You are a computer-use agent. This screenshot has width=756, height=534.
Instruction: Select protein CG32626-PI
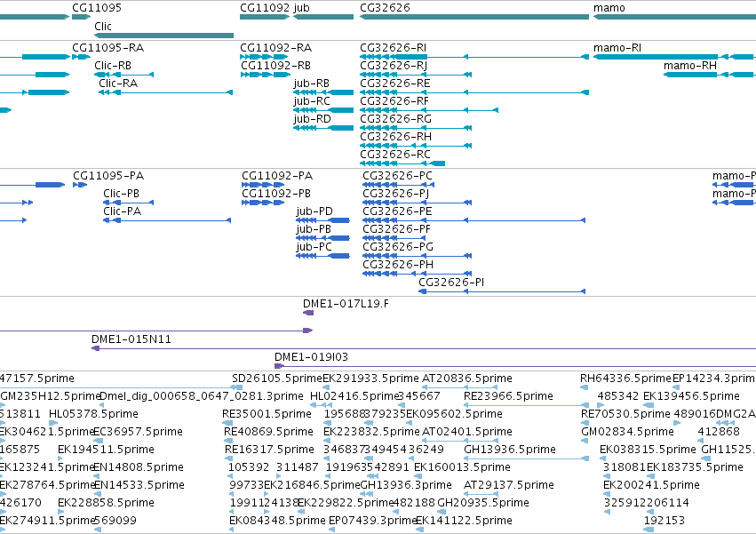click(502, 291)
